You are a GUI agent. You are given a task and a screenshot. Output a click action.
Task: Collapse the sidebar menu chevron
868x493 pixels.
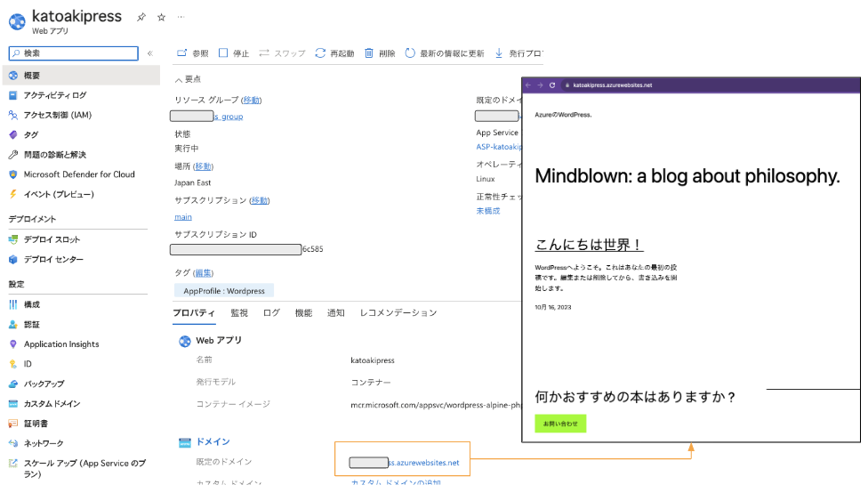coord(150,53)
